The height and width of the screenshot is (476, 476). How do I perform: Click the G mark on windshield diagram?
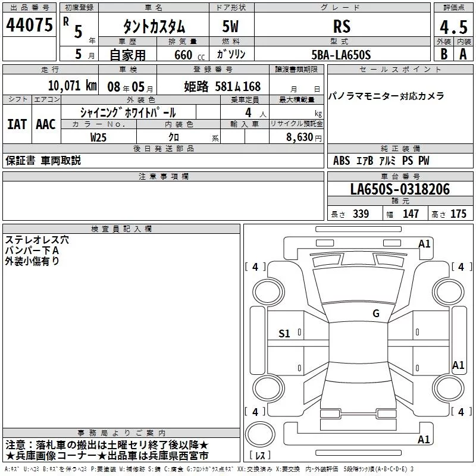coord(376,313)
